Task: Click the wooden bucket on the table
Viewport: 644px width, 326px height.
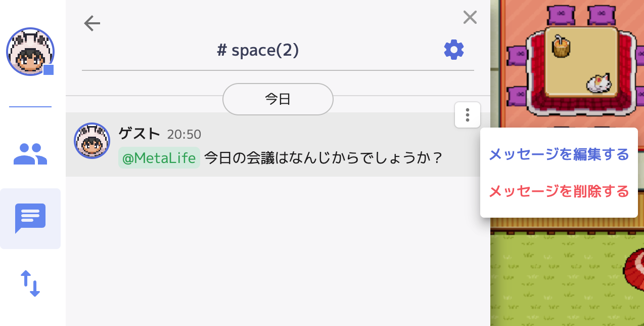Action: tap(561, 47)
